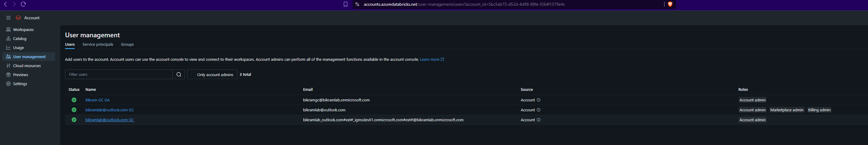Image resolution: width=868 pixels, height=145 pixels.
Task: Open Cloud resources in the sidebar
Action: click(x=27, y=66)
